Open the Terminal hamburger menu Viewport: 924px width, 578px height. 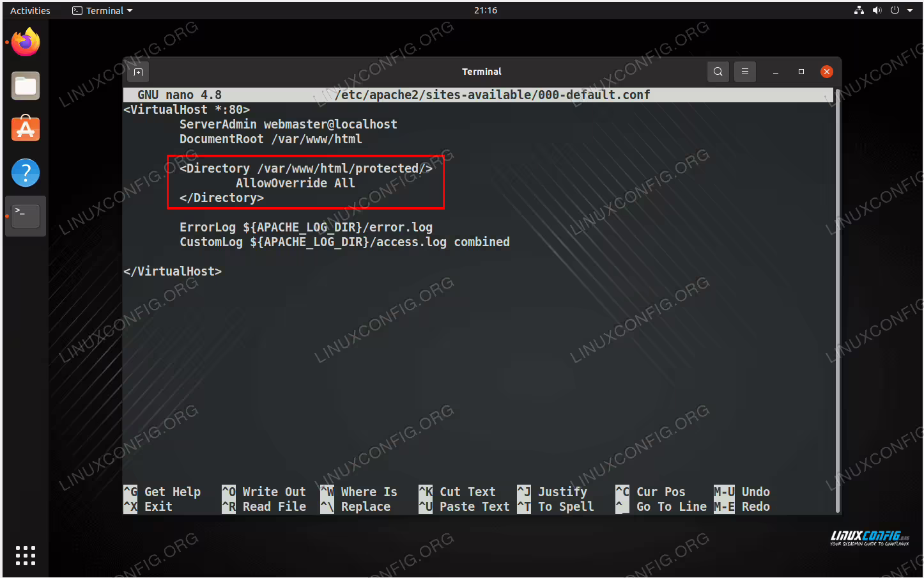pos(745,72)
